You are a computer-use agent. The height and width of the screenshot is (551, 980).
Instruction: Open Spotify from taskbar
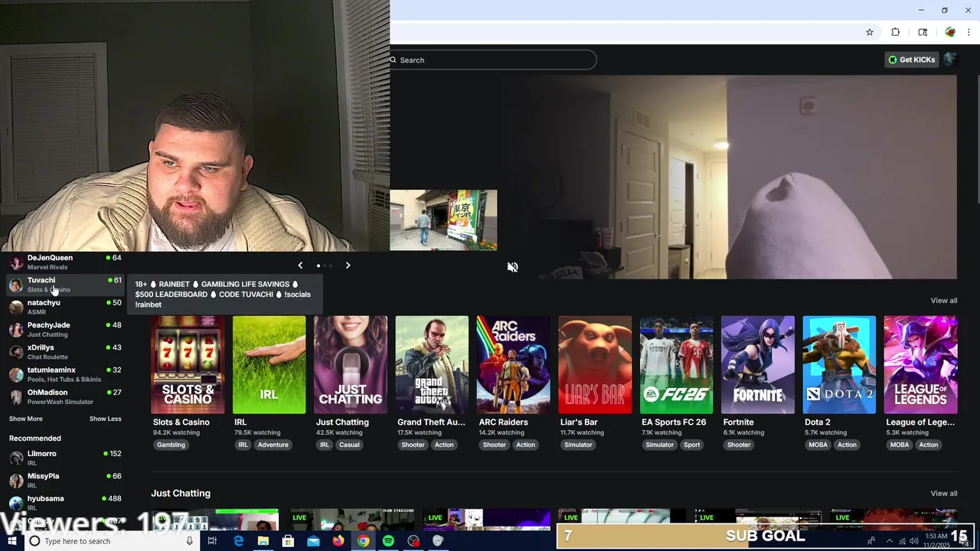pos(388,541)
